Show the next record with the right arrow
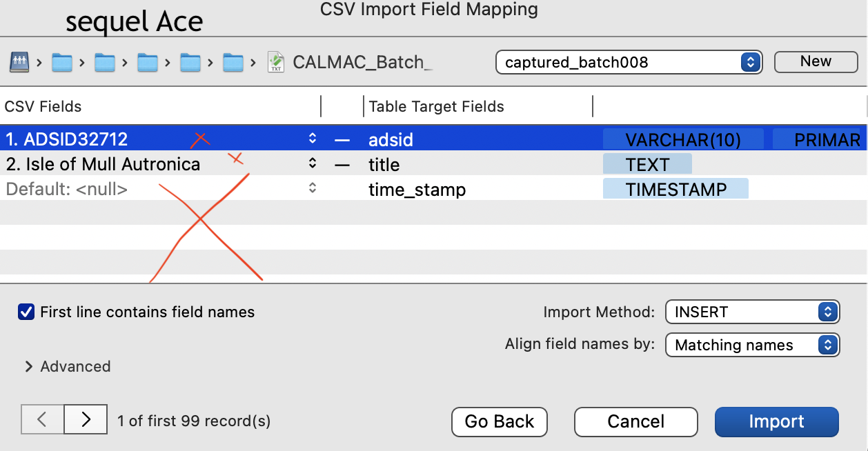The width and height of the screenshot is (868, 451). [84, 419]
